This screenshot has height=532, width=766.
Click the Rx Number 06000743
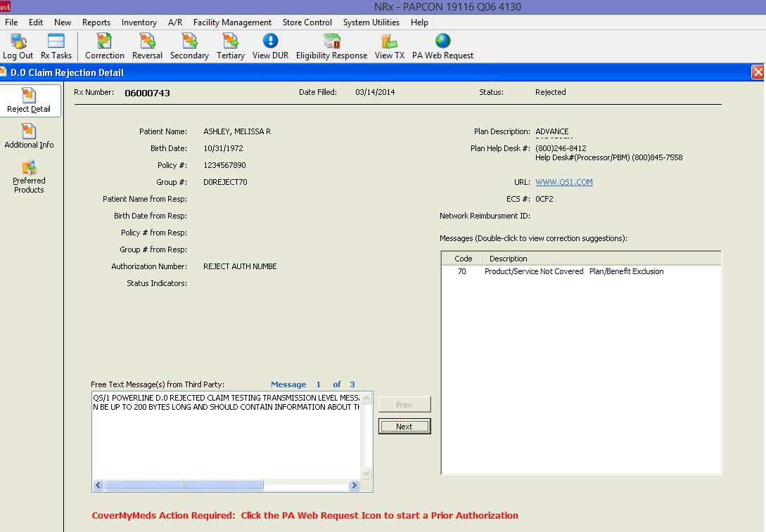click(147, 93)
